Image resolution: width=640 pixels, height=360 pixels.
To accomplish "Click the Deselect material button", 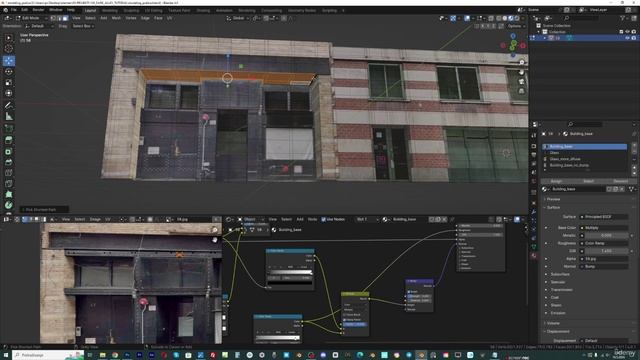I will tap(620, 181).
